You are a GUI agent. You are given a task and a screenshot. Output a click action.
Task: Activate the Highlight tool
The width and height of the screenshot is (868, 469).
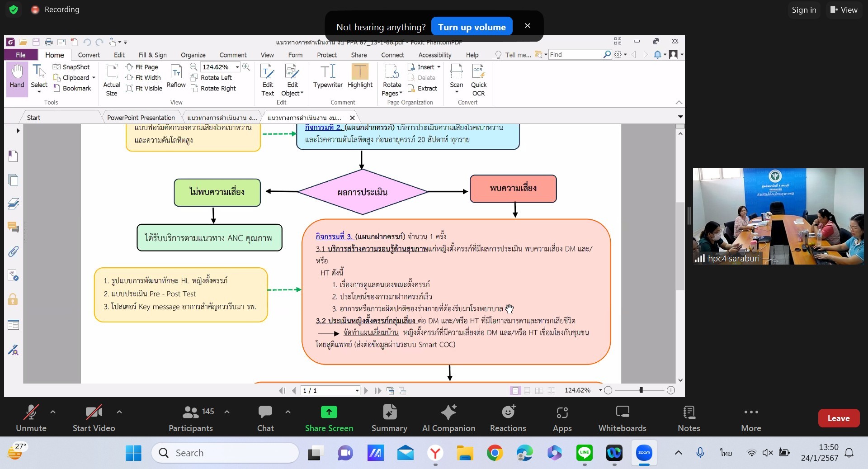[360, 76]
